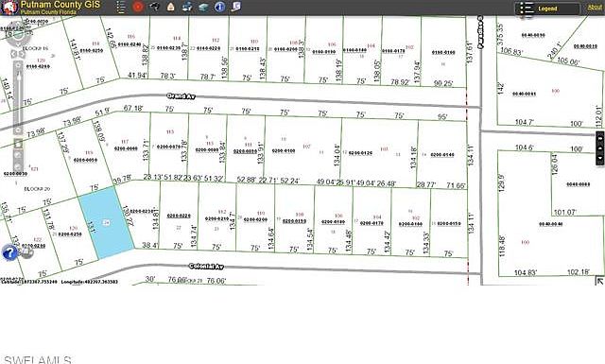This screenshot has width=605, height=364.
Task: Click the globe icon beside help button
Action: click(26, 252)
